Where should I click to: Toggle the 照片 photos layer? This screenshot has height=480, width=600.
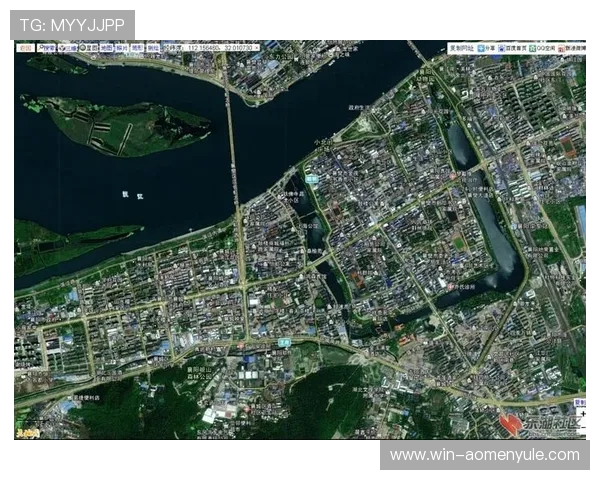click(122, 47)
